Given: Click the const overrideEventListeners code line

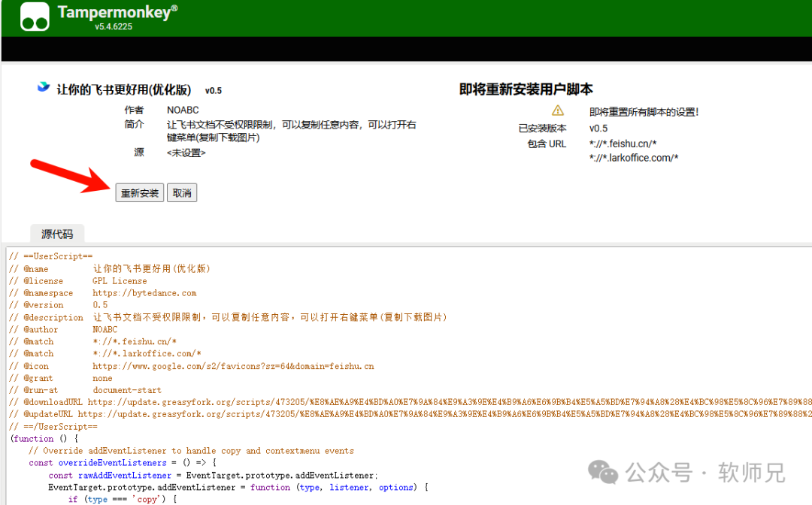Looking at the screenshot, I should pyautogui.click(x=123, y=463).
